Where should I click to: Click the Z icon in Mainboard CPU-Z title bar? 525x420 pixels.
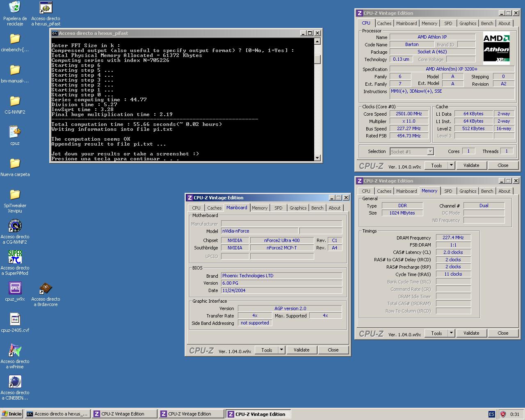coord(190,198)
